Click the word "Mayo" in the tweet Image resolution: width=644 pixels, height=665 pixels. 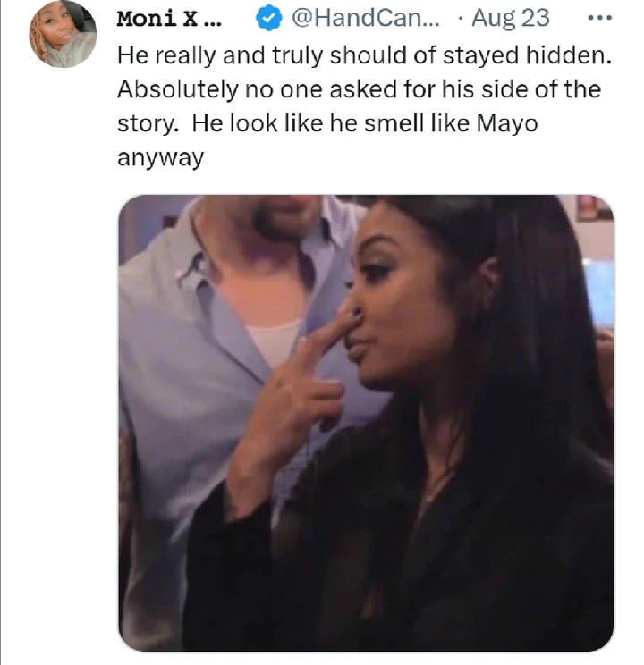pos(505,123)
